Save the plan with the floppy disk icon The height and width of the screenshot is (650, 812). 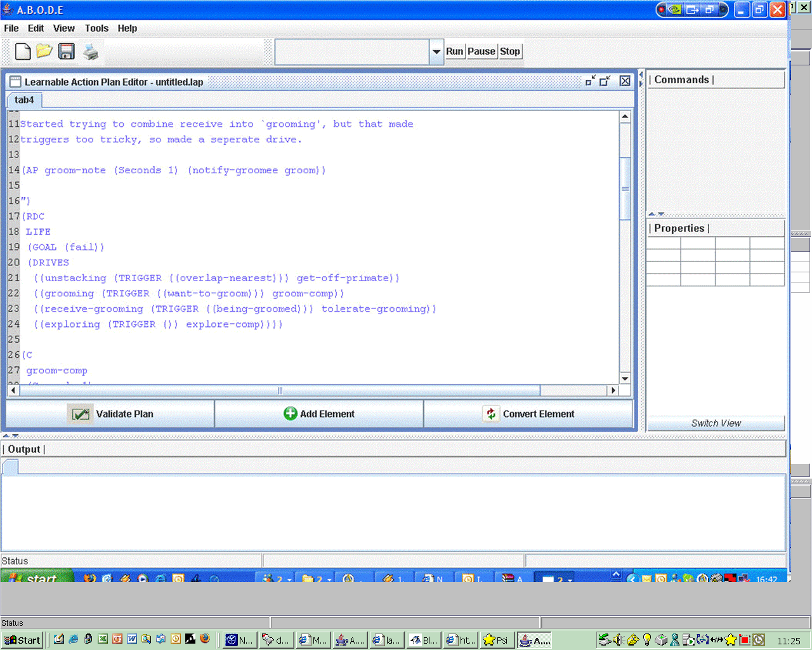[67, 51]
